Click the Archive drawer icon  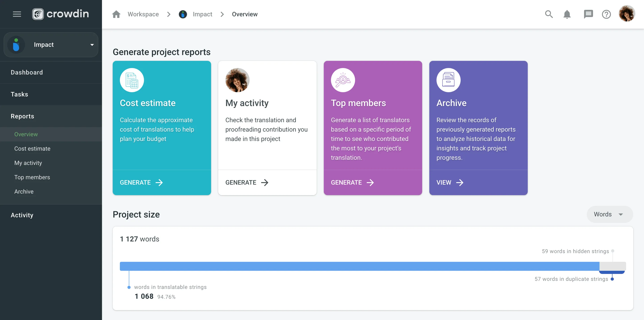[x=448, y=80]
